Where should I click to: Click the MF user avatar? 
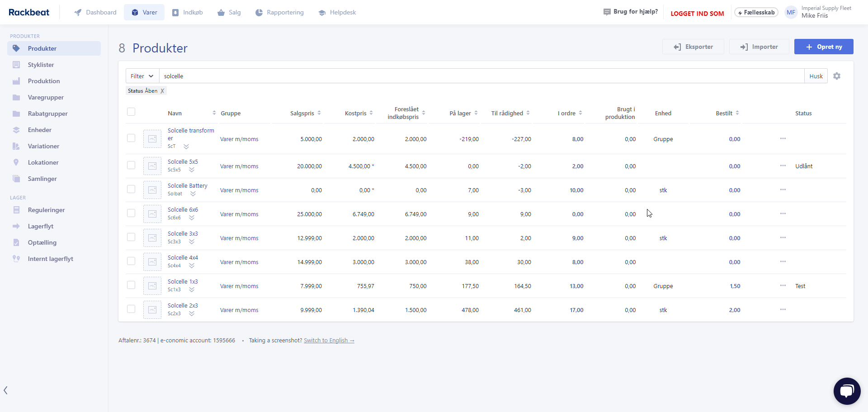[791, 12]
